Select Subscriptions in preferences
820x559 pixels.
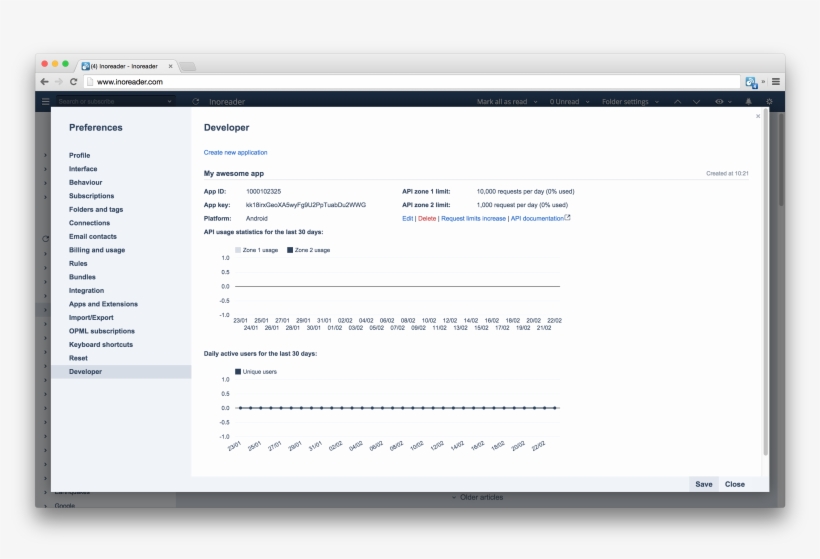pos(92,196)
